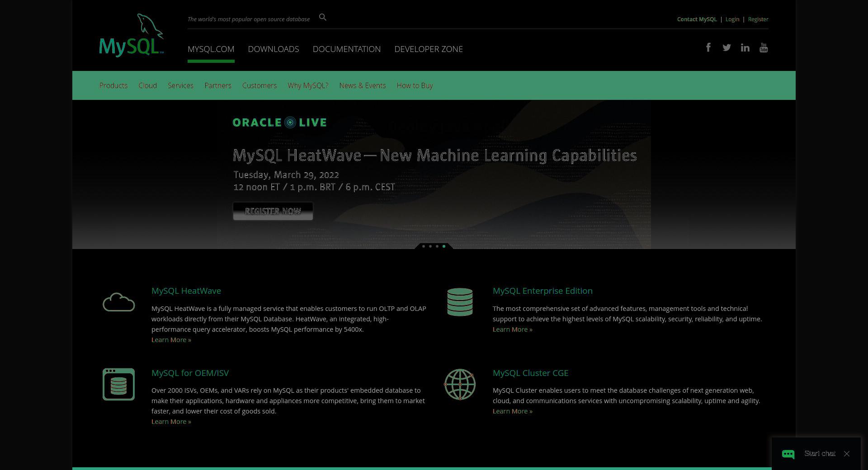Click the HeatWave Machine Learning banner headline
Viewport: 868px width, 470px height.
(x=434, y=155)
